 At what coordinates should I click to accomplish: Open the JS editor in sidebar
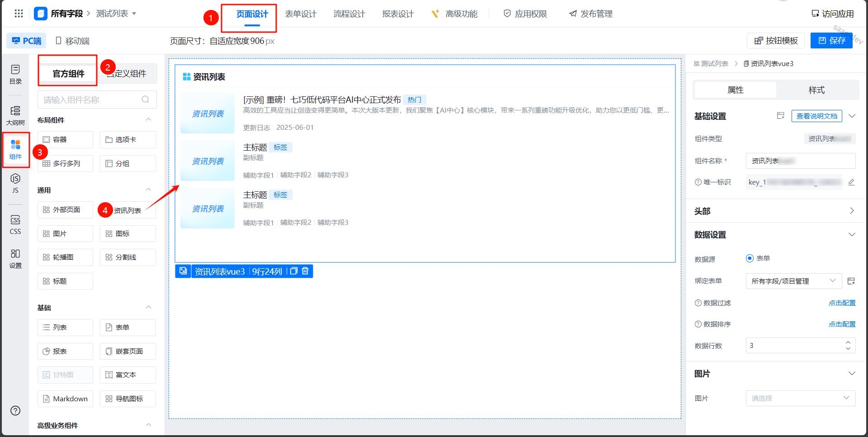click(15, 183)
